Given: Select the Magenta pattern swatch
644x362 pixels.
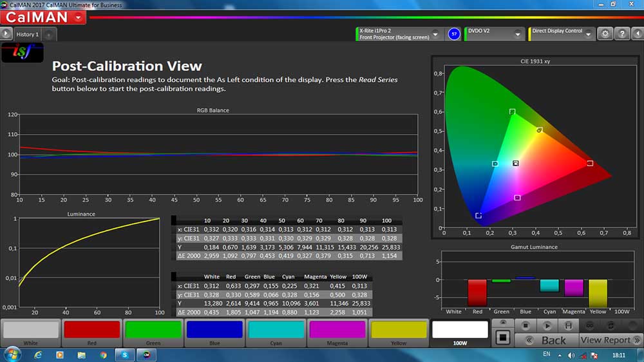Looking at the screenshot, I should click(x=337, y=330).
